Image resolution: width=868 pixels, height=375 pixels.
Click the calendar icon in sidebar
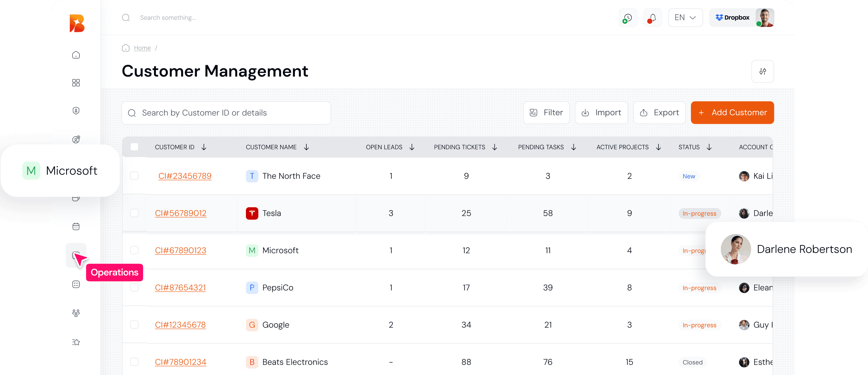tap(76, 227)
